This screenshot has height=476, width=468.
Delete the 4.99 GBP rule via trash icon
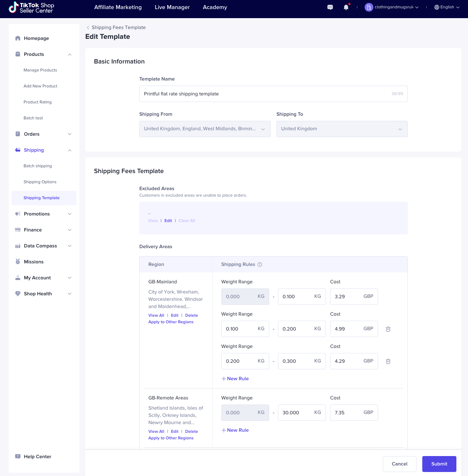click(388, 329)
